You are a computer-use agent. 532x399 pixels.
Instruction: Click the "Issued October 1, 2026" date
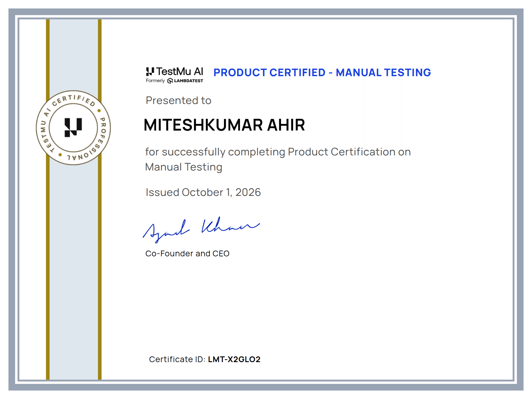(x=203, y=192)
